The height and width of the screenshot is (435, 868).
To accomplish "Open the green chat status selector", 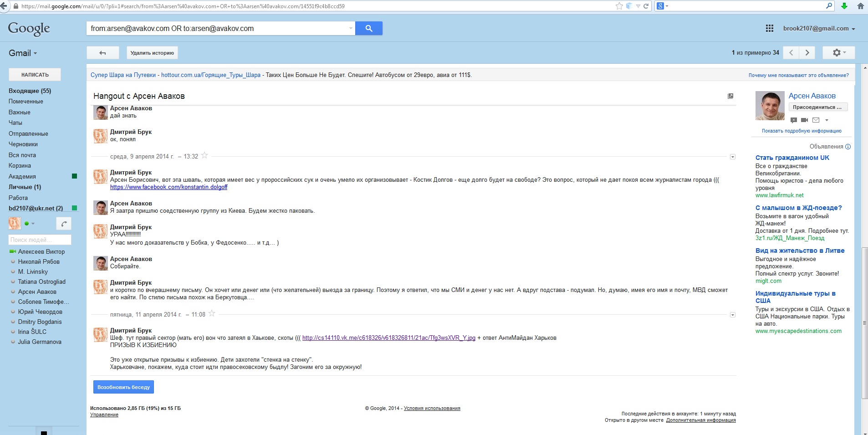I will point(30,224).
